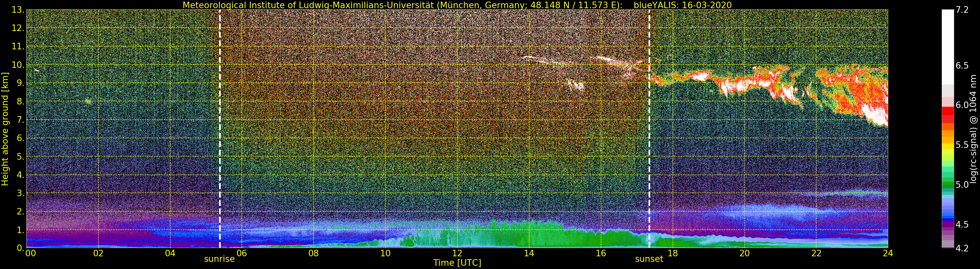Click the colorbar value '6.0'
Screen dimensions: 980x269
coord(962,105)
